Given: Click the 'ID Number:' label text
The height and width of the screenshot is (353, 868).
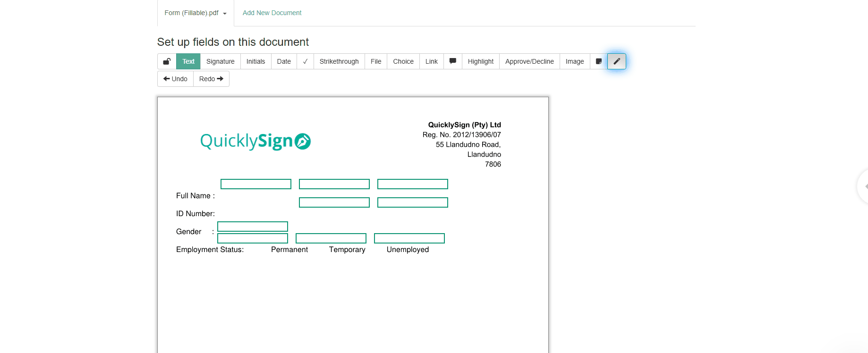Looking at the screenshot, I should (196, 214).
